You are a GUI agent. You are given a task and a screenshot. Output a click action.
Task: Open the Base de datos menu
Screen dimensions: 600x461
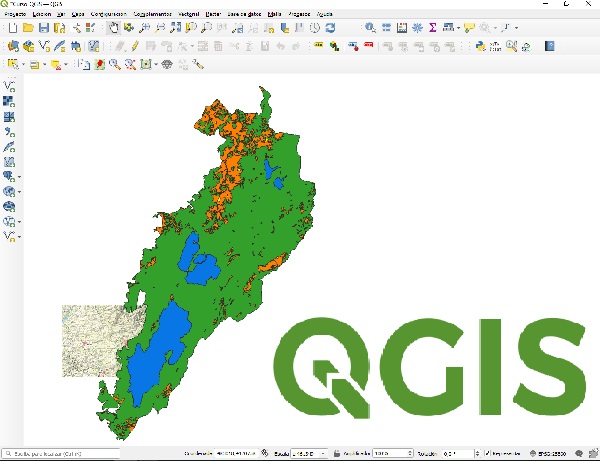(244, 14)
